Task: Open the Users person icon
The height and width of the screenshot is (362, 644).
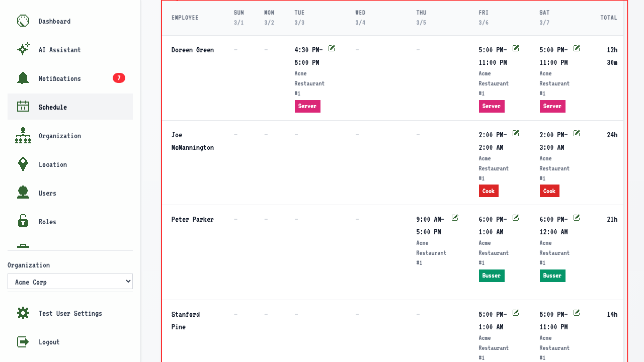Action: 23,193
